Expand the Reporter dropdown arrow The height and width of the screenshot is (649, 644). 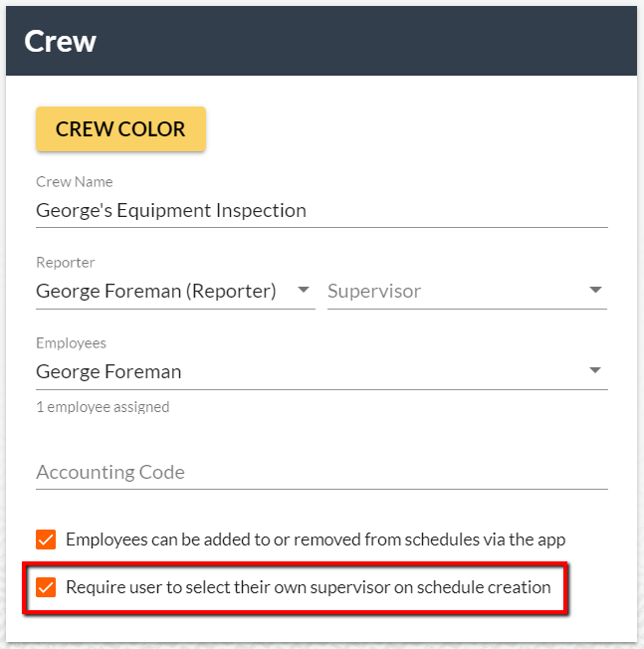[x=304, y=290]
